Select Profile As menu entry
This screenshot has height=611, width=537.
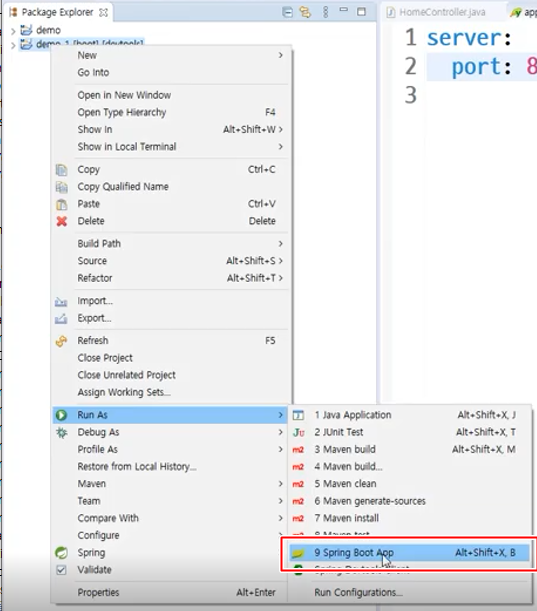[x=171, y=449]
